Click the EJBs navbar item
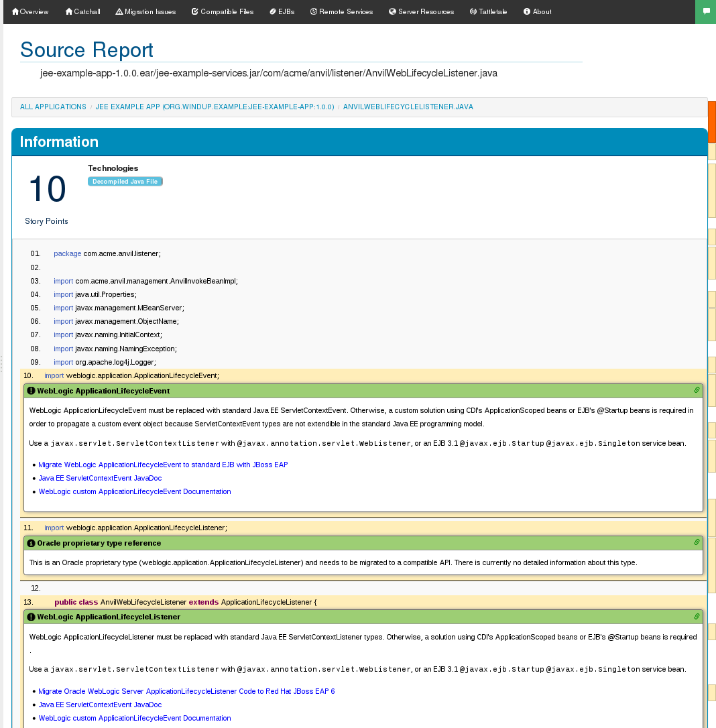Image resolution: width=716 pixels, height=728 pixels. point(282,11)
